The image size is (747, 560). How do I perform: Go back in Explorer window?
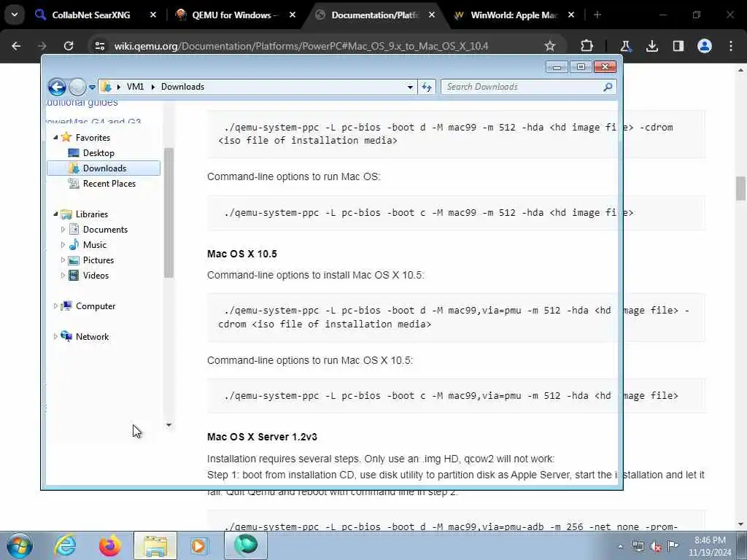coord(57,87)
